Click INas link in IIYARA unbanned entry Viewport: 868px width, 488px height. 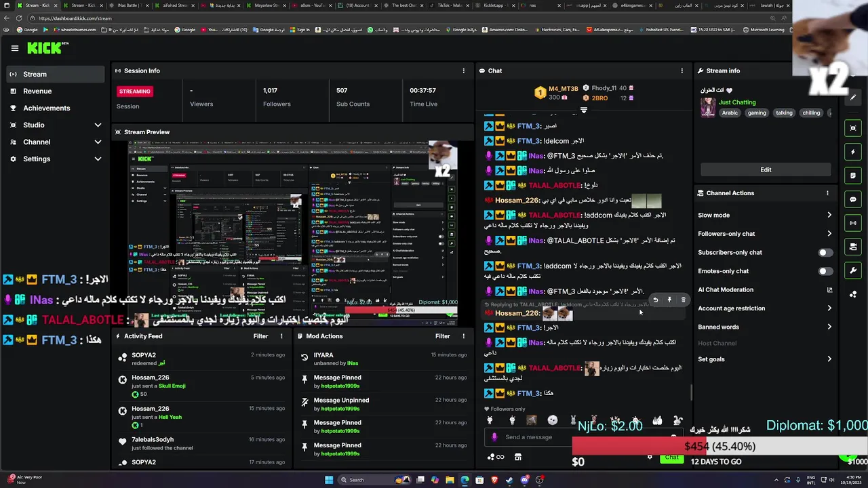(353, 363)
